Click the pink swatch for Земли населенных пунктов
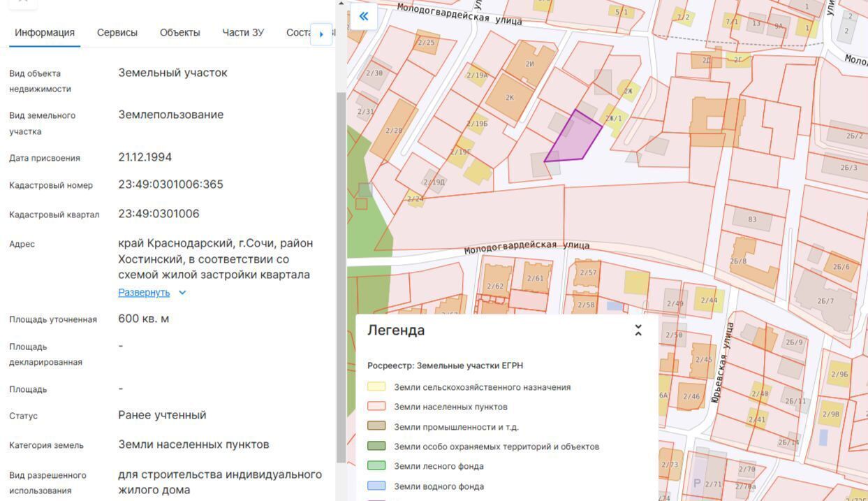868x501 pixels. [x=376, y=406]
